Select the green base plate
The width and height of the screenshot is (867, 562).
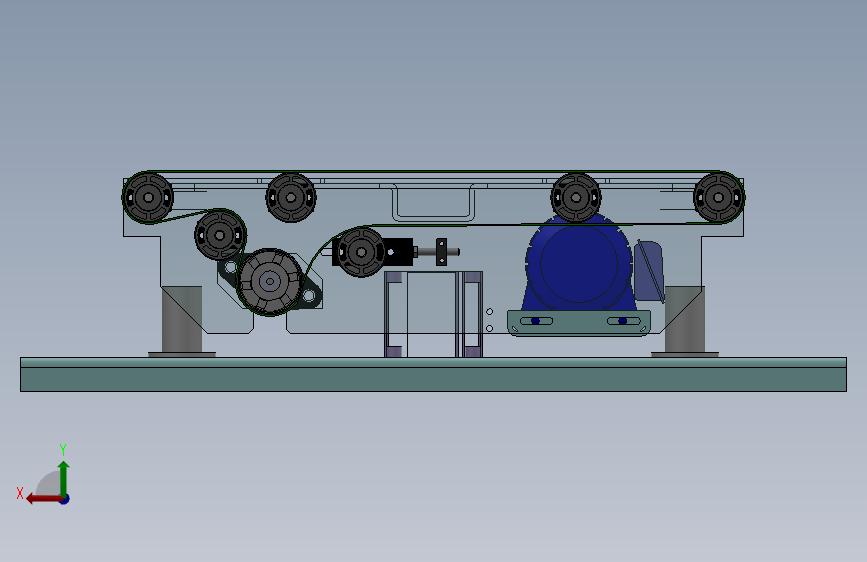[x=434, y=374]
